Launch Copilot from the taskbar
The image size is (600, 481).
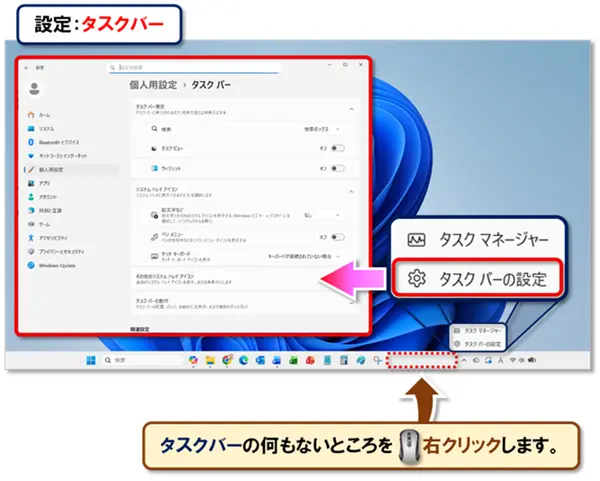(x=193, y=360)
